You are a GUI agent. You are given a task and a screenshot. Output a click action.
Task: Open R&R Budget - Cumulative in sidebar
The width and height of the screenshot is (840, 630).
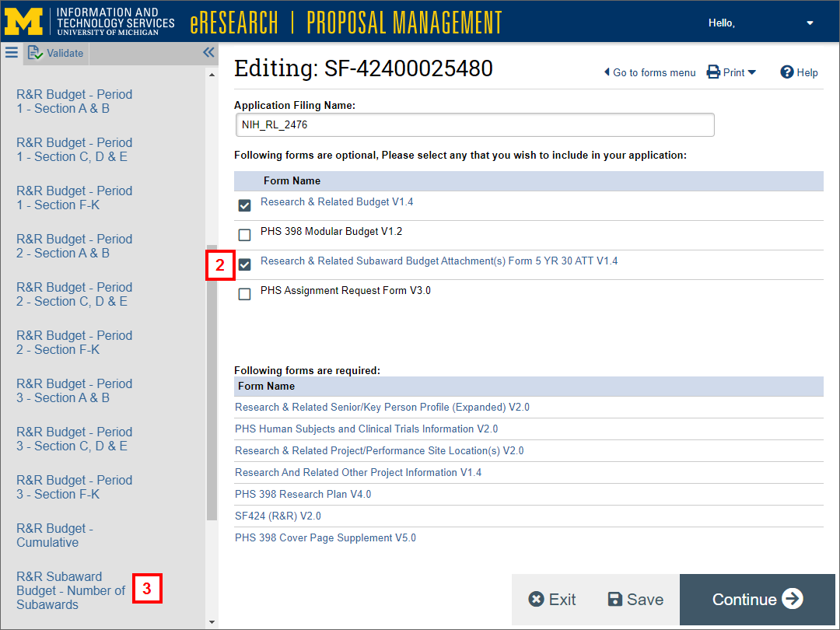[54, 535]
